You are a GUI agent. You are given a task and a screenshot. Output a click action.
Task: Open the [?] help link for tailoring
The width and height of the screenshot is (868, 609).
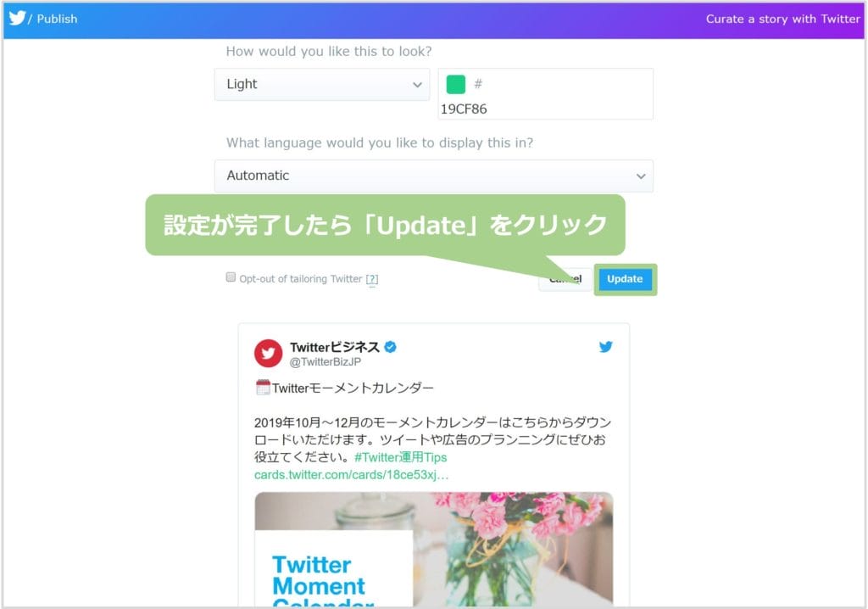point(372,279)
